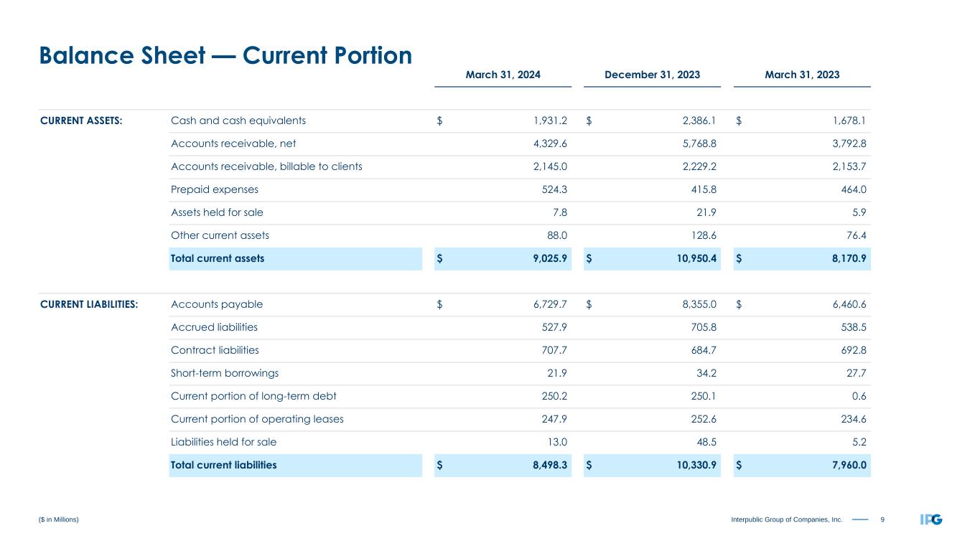This screenshot has width=980, height=551.
Task: Select the Cash and cash equivalents row label
Action: (x=238, y=121)
